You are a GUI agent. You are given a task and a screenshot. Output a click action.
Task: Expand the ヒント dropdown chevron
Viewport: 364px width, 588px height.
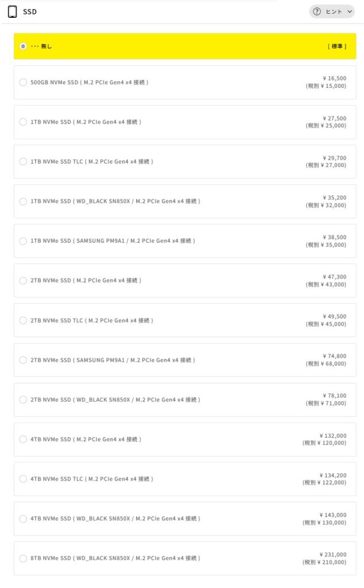(350, 11)
